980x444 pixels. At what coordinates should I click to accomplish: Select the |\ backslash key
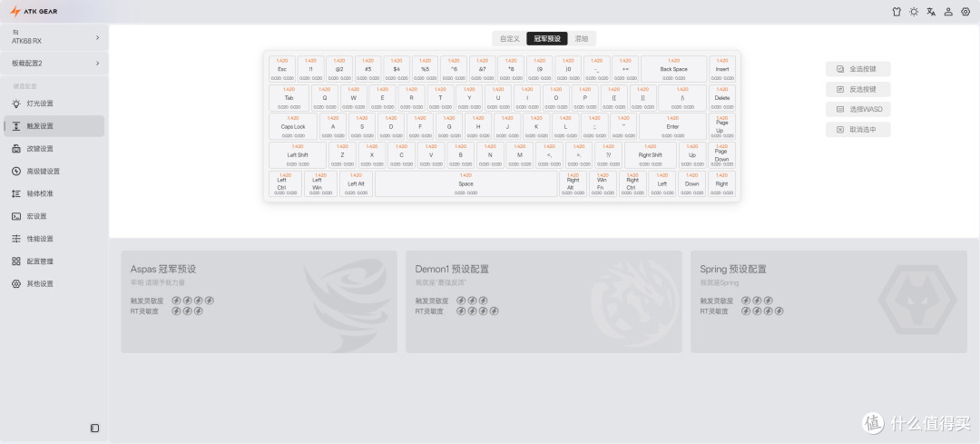682,97
